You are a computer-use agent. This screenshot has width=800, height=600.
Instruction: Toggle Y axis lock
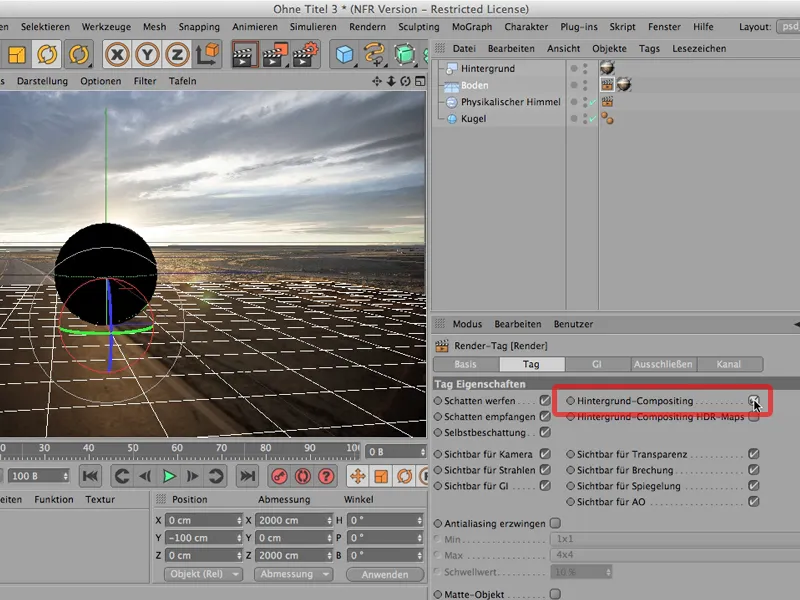click(147, 54)
